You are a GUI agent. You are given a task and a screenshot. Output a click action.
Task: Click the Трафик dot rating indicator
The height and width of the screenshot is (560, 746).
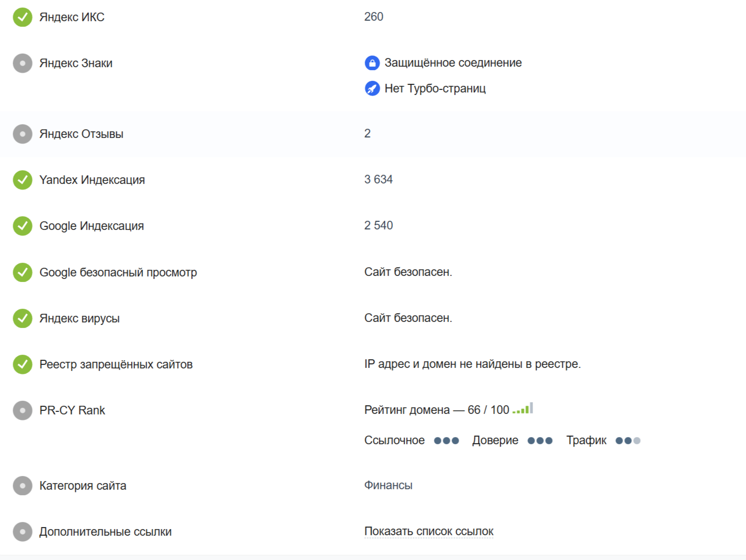coord(628,441)
